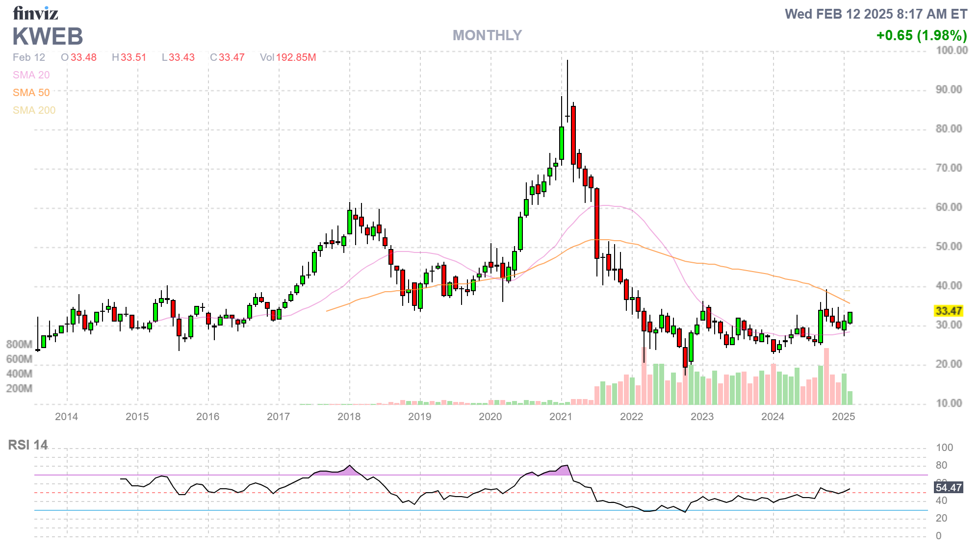The width and height of the screenshot is (980, 551).
Task: Click the 2021 year label on axis
Action: 561,417
